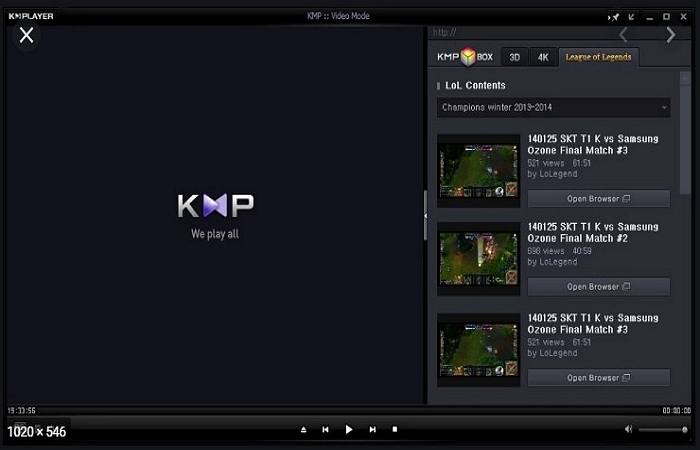Click 'by LoLegend' under Final Match #2
Image resolution: width=700 pixels, height=450 pixels.
[x=552, y=262]
